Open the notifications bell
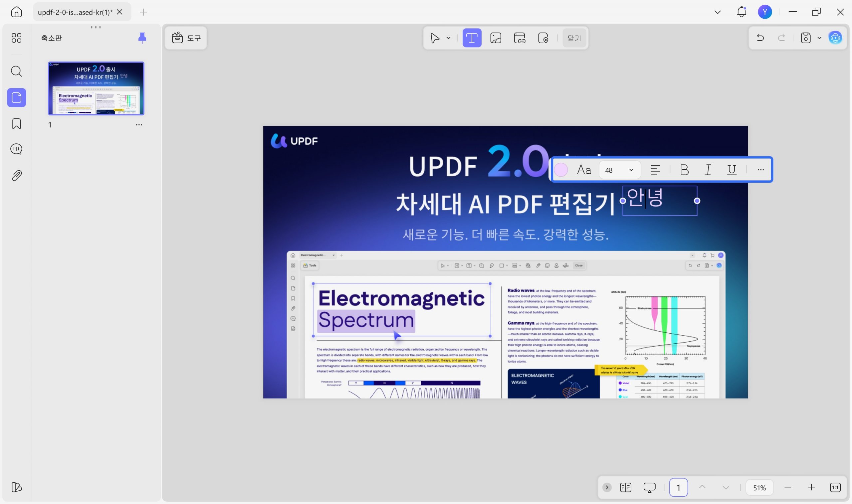The image size is (852, 504). [742, 12]
